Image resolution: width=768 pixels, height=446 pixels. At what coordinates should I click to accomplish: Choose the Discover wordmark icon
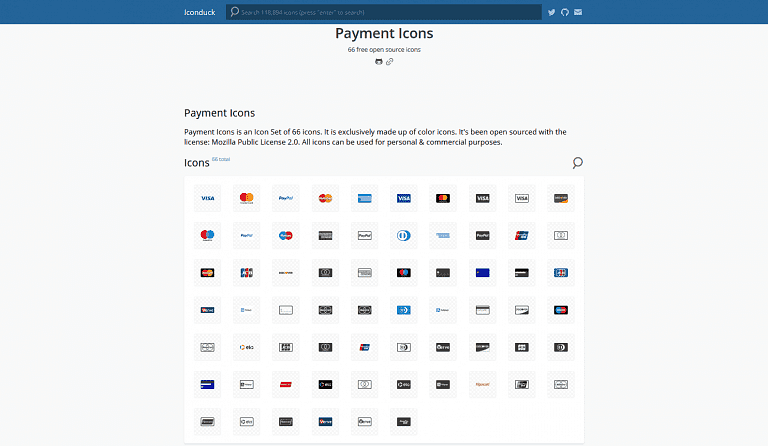tap(286, 273)
